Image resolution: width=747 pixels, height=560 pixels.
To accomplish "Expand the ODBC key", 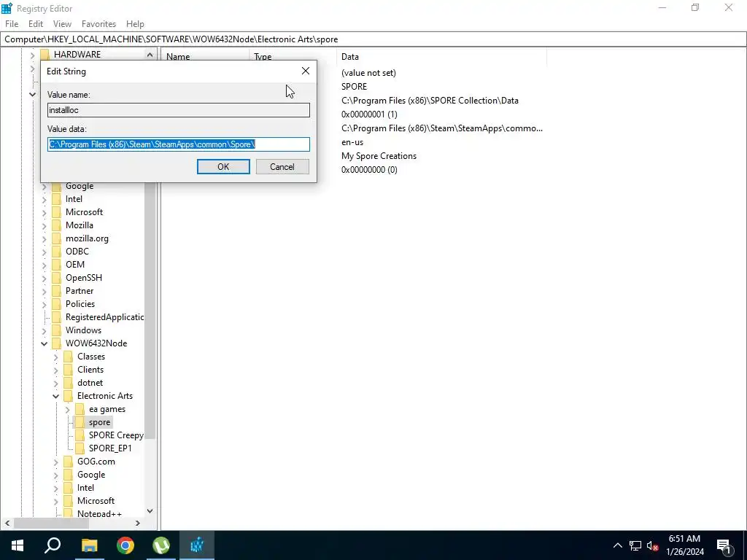I will click(44, 252).
